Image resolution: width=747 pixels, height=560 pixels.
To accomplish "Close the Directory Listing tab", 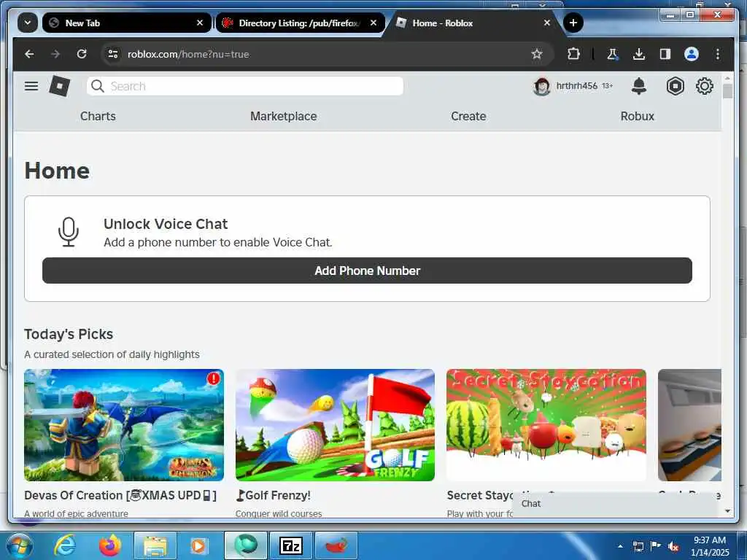I will (x=373, y=23).
